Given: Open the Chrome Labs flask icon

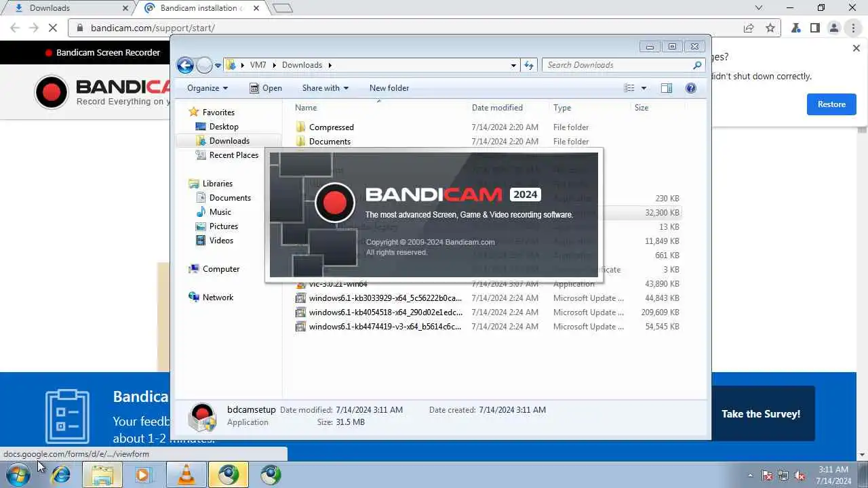Looking at the screenshot, I should pyautogui.click(x=796, y=28).
